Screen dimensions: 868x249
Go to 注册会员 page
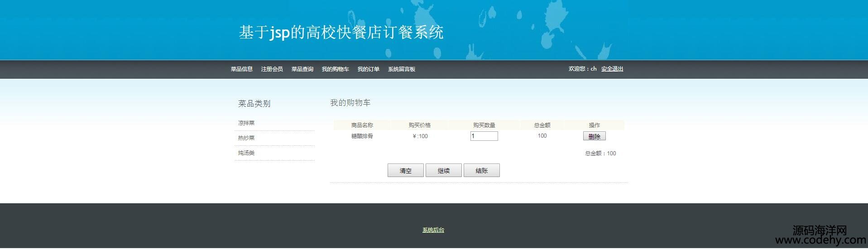(272, 69)
